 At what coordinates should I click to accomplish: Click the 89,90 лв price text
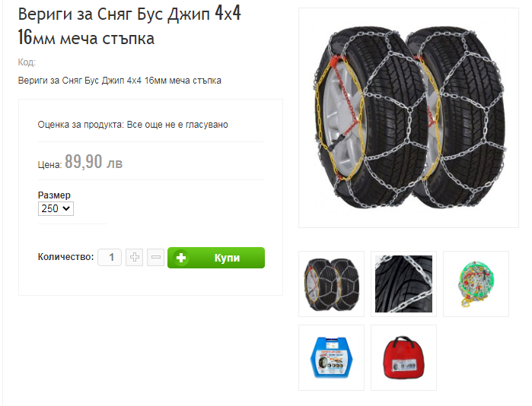pos(94,162)
